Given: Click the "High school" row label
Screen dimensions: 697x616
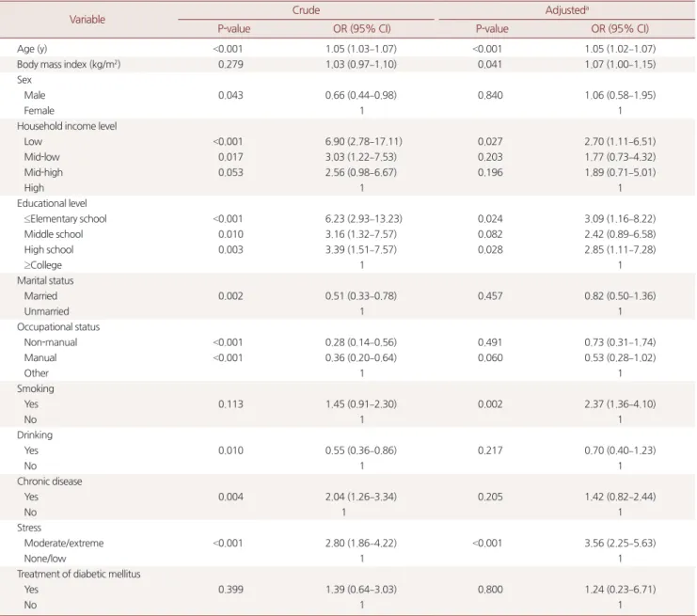Looking at the screenshot, I should click(x=49, y=250).
